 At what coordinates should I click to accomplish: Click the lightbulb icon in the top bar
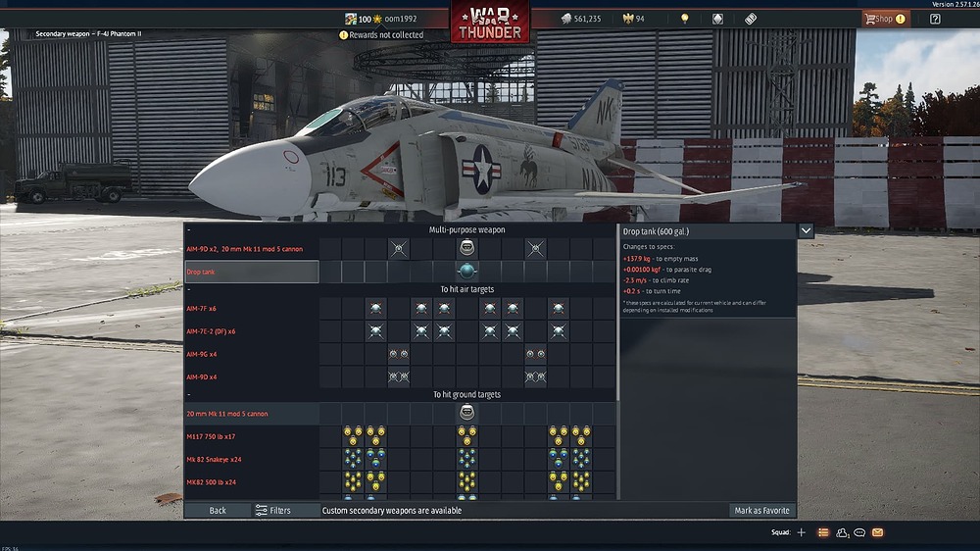(x=685, y=19)
